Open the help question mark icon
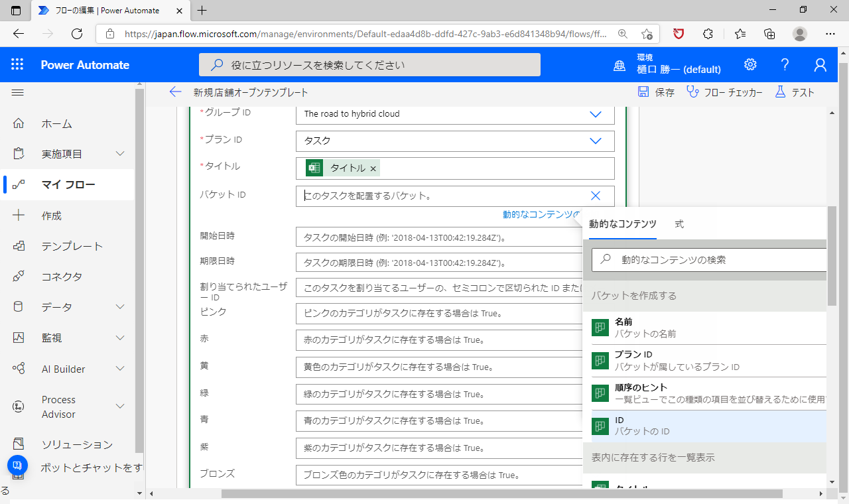 (785, 64)
